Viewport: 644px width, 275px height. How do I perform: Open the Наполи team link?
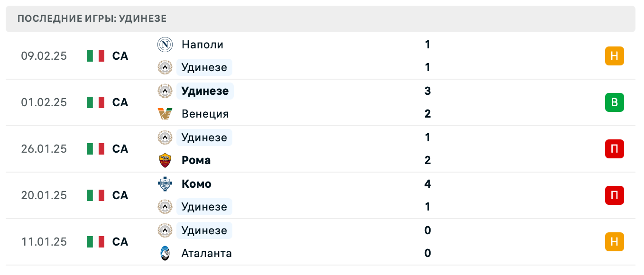tap(202, 45)
